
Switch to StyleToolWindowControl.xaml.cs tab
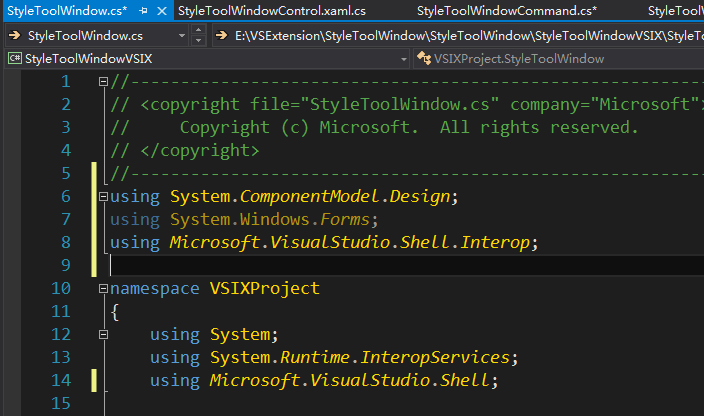(x=272, y=10)
